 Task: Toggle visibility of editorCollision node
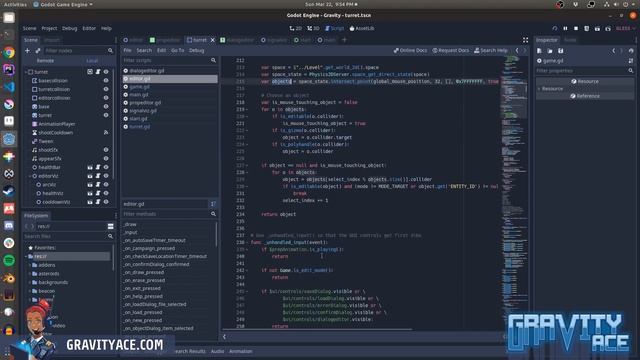pos(106,98)
